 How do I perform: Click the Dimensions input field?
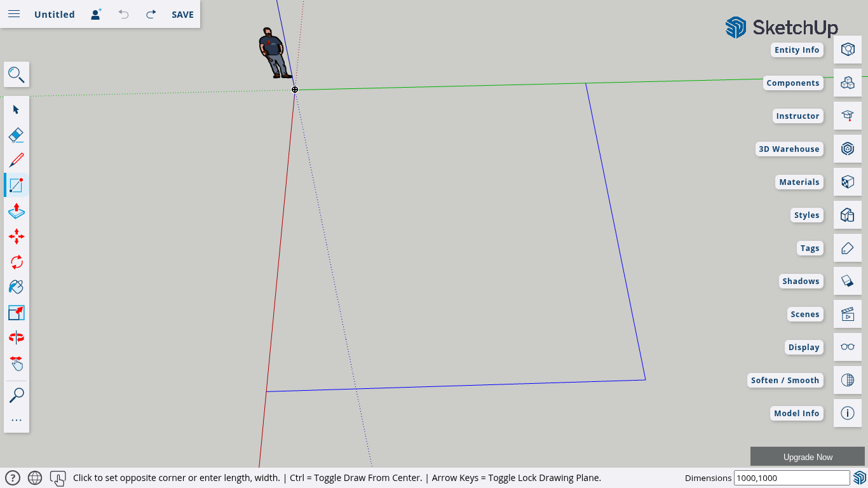click(x=791, y=478)
